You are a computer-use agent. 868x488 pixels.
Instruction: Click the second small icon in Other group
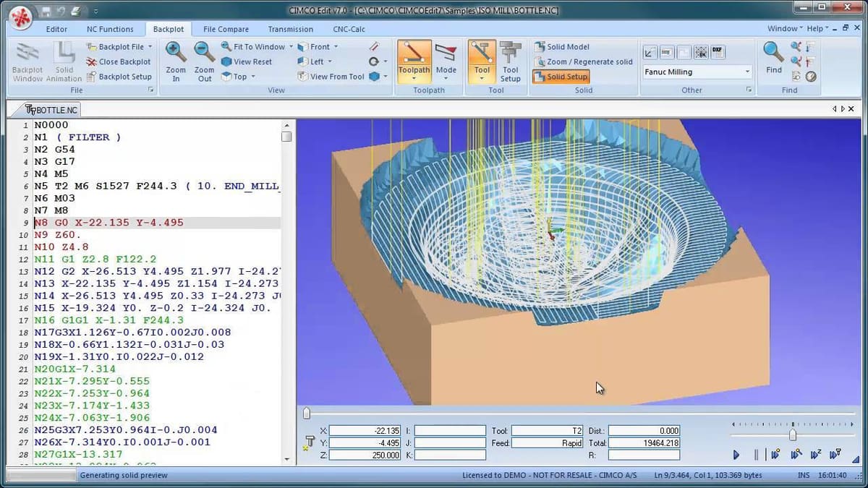666,52
